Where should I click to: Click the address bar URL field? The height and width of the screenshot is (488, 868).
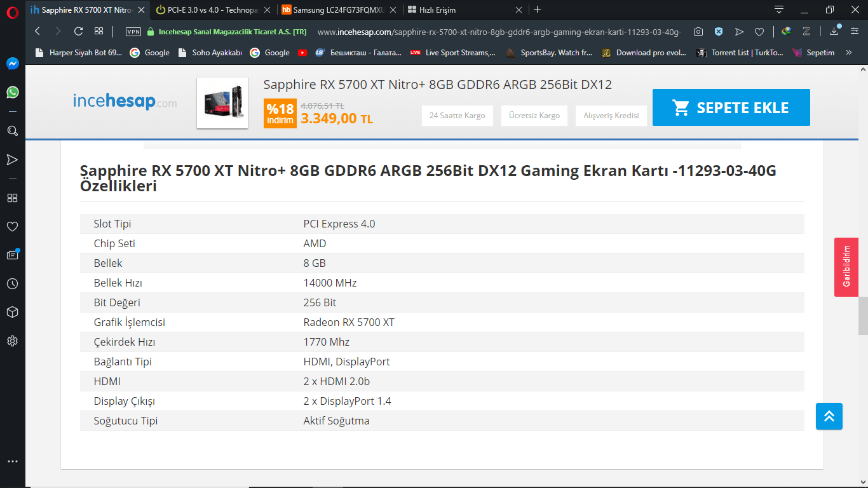click(499, 32)
